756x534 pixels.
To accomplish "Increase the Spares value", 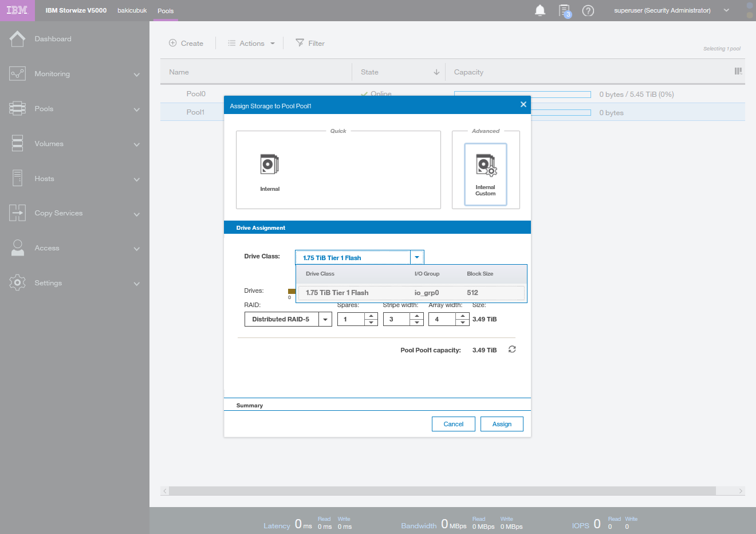I will pos(371,316).
